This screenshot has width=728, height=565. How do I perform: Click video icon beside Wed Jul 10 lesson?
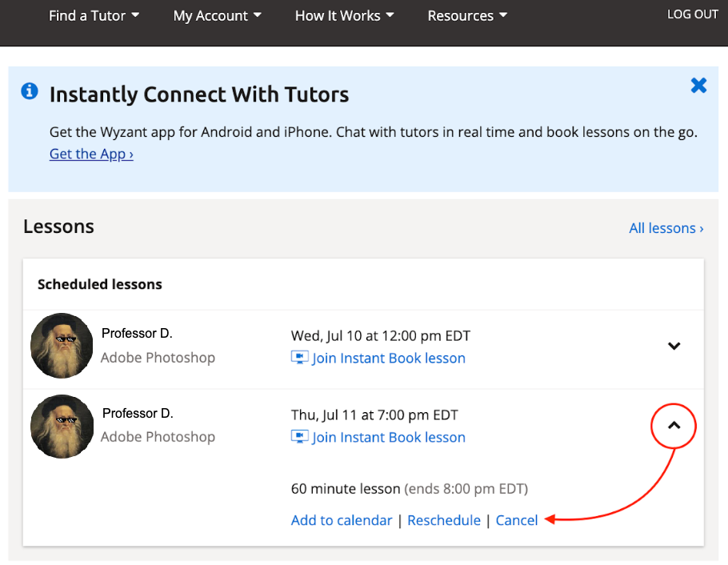299,358
